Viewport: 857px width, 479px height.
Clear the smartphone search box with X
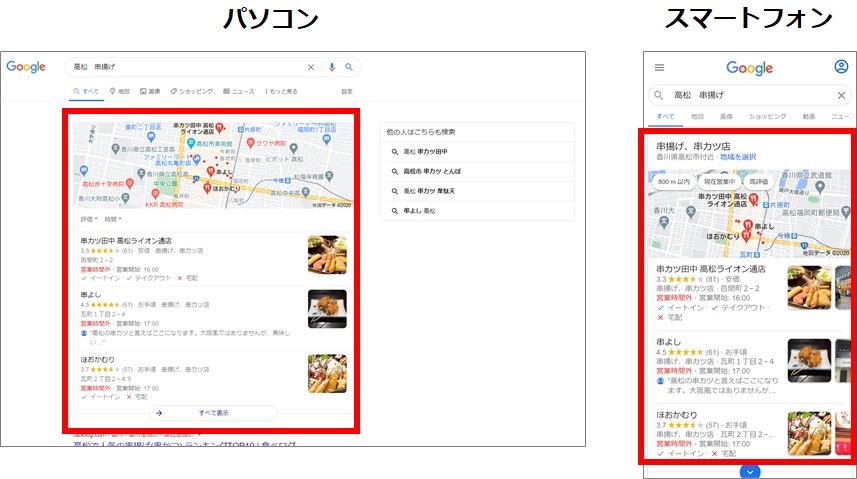pos(841,95)
